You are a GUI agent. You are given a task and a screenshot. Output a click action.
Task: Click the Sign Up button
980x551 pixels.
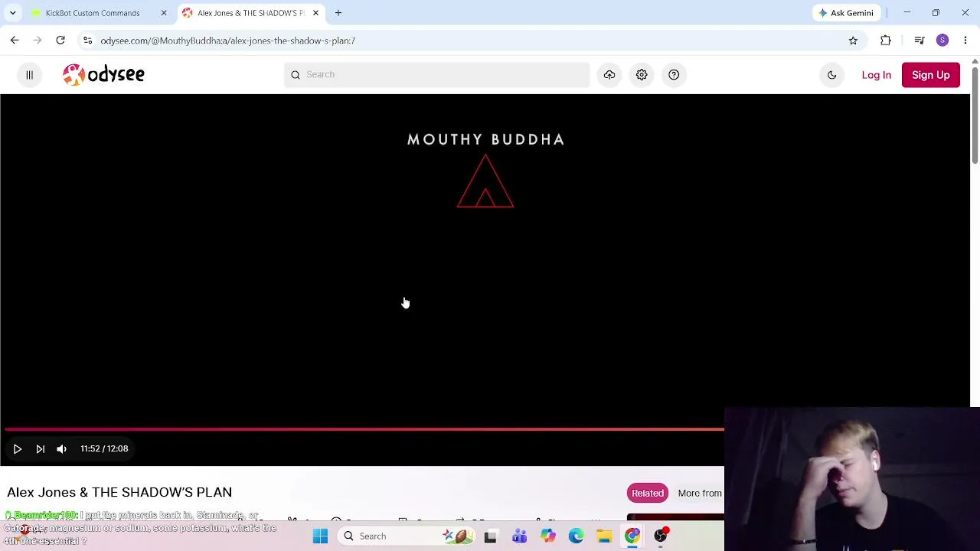click(930, 75)
